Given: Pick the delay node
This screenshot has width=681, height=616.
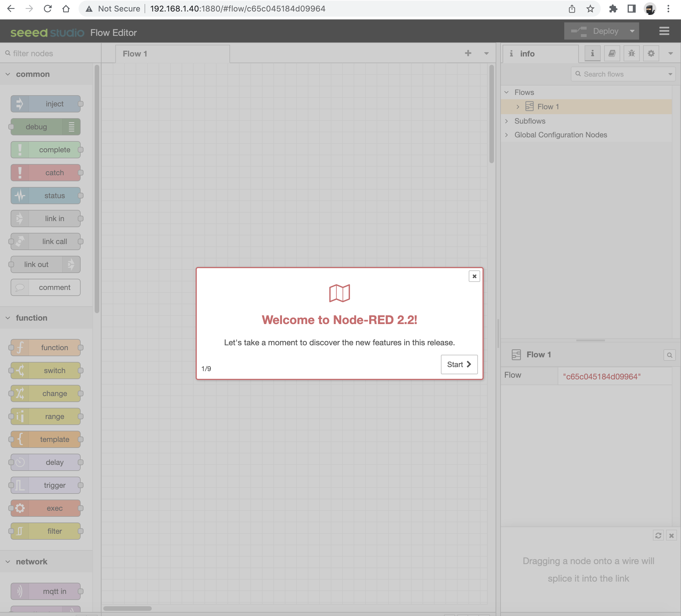Looking at the screenshot, I should coord(46,462).
